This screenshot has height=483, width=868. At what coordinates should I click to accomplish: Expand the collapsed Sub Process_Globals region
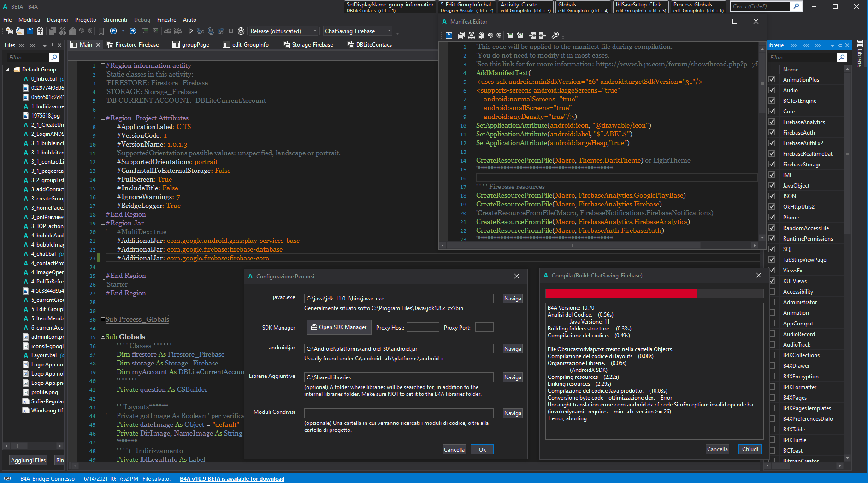103,319
